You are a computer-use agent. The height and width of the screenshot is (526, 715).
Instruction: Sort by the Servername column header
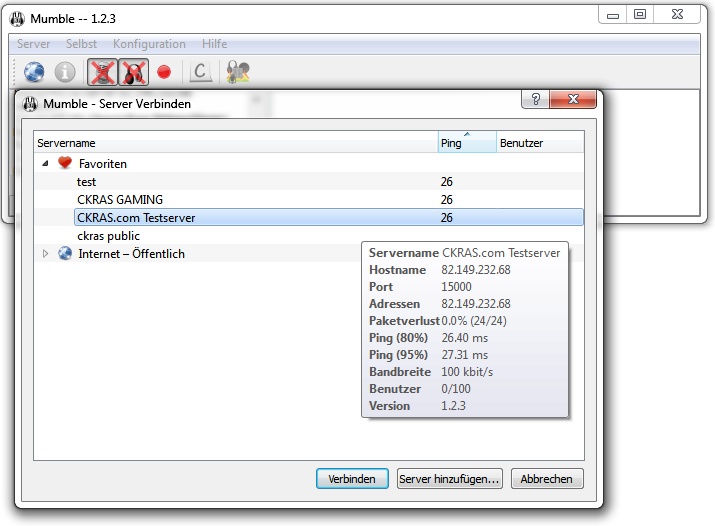(236, 142)
